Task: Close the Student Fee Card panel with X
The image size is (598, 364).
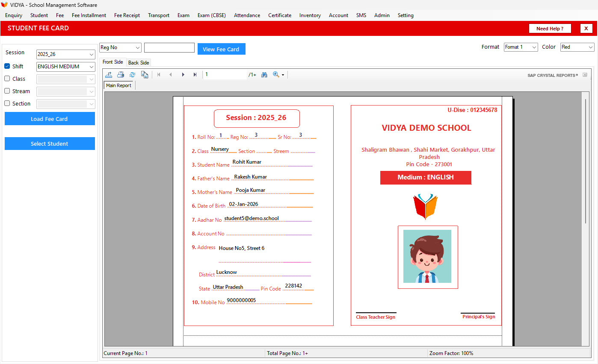Action: pyautogui.click(x=586, y=29)
